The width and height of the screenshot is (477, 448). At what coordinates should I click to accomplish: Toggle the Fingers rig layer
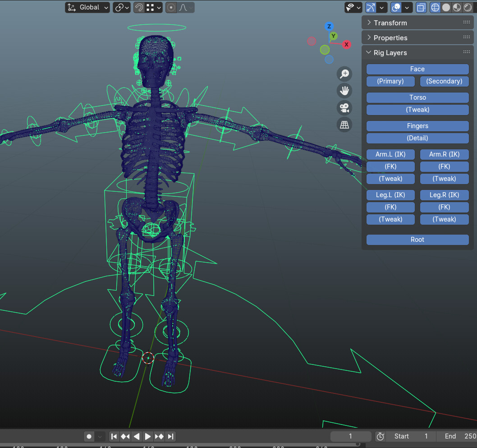pos(417,126)
